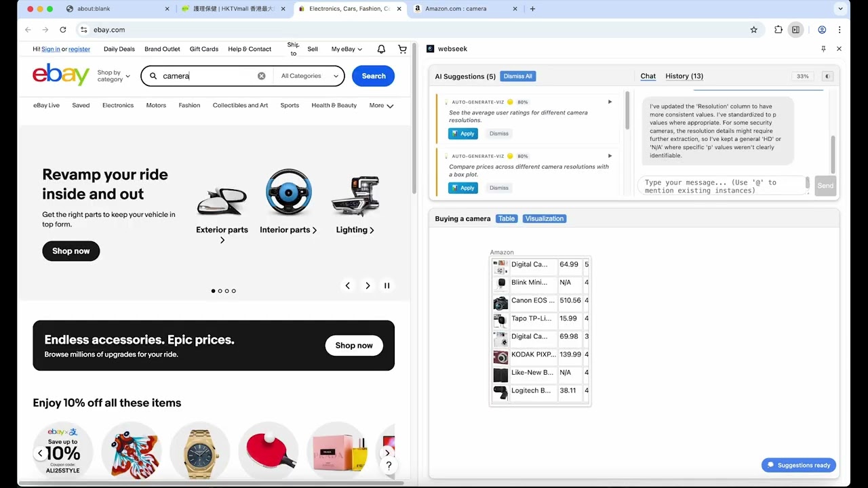Expand the More categories menu
This screenshot has height=488, width=868.
pos(381,106)
